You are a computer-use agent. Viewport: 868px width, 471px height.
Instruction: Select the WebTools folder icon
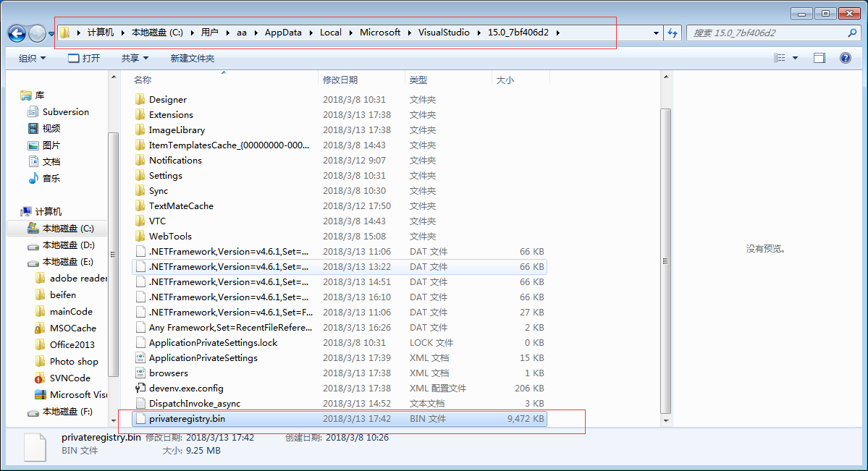(140, 237)
